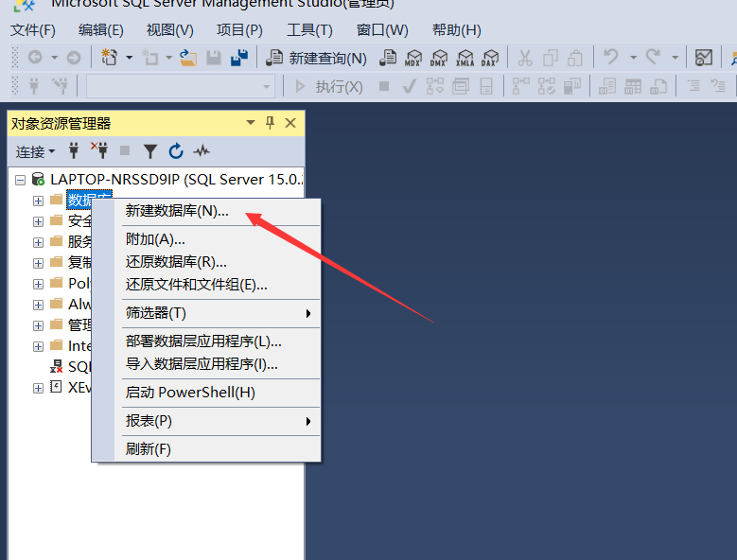Open the undo history dropdown arrow
737x560 pixels.
click(633, 58)
